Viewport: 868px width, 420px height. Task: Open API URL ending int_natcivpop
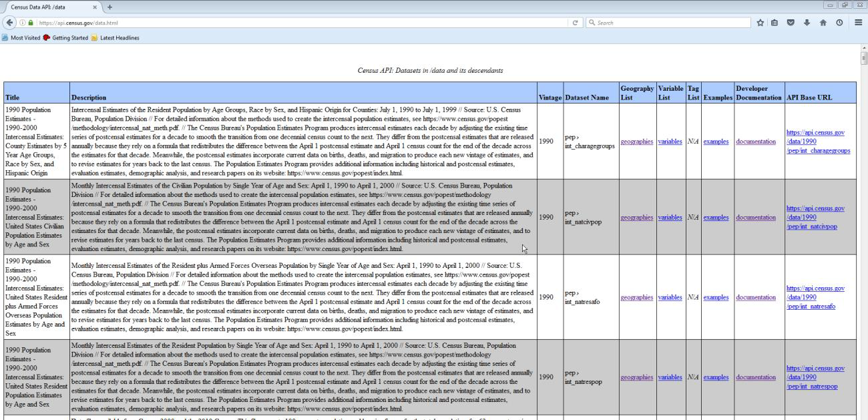pos(815,217)
